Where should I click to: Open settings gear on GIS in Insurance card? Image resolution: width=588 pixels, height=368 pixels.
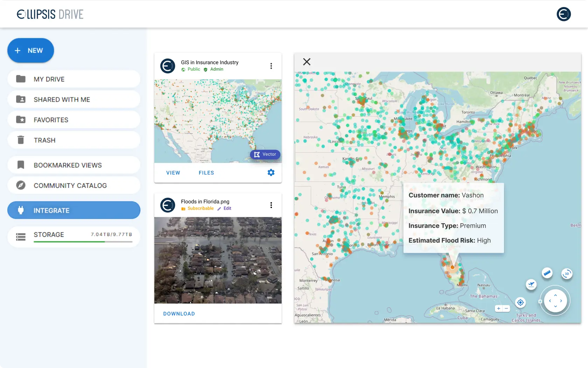(x=271, y=172)
